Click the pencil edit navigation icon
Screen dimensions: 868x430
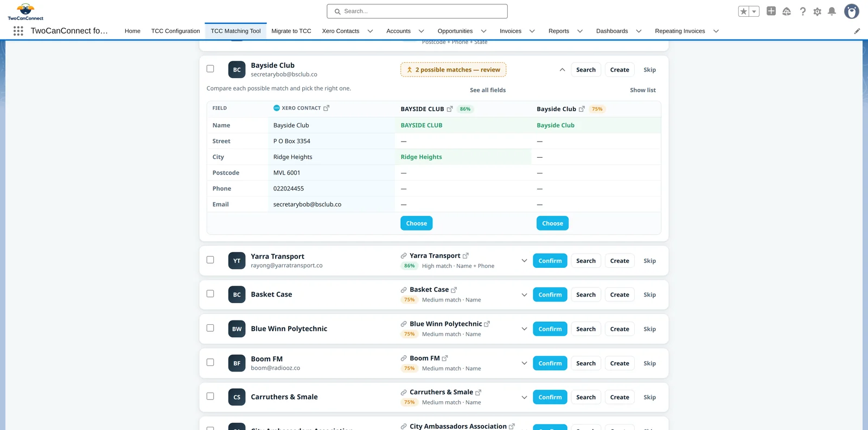(857, 31)
